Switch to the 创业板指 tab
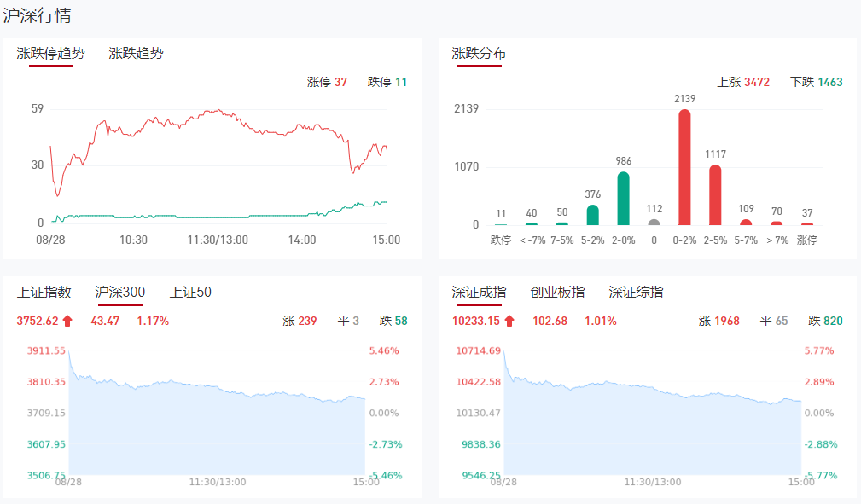This screenshot has height=504, width=861. pyautogui.click(x=557, y=293)
